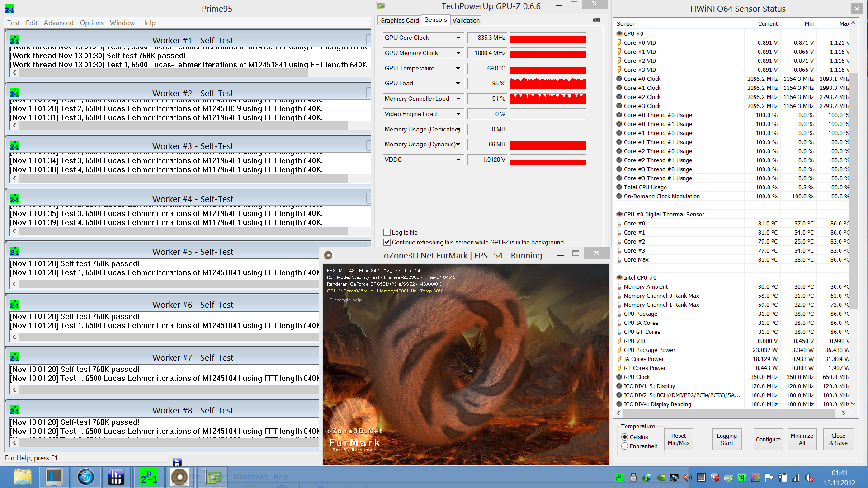Click the Action Center flag tray icon
The width and height of the screenshot is (868, 488).
[769, 478]
